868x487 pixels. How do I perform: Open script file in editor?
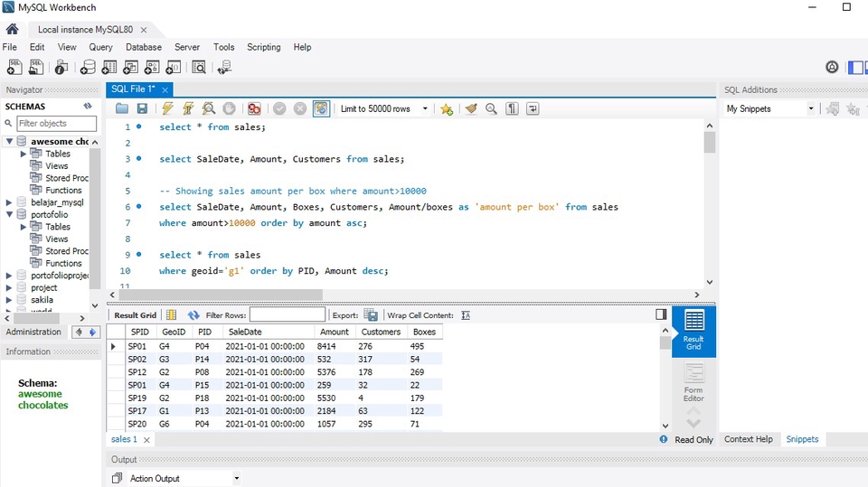122,108
